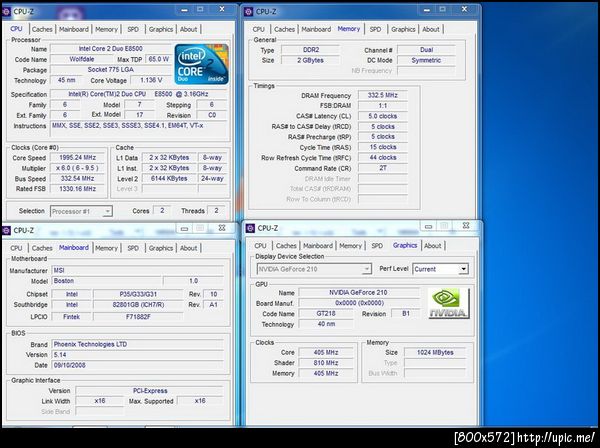Click the Intel Core 2 Duo logo

pos(202,64)
